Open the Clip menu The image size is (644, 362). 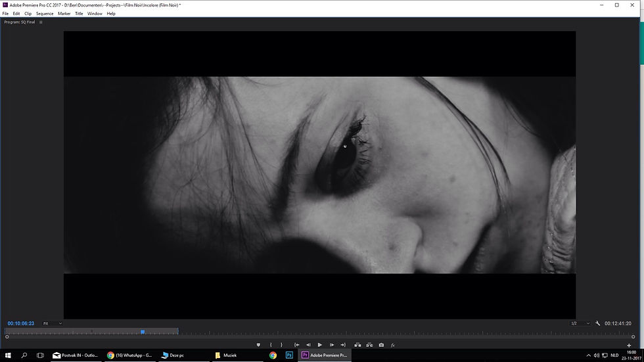pyautogui.click(x=28, y=14)
